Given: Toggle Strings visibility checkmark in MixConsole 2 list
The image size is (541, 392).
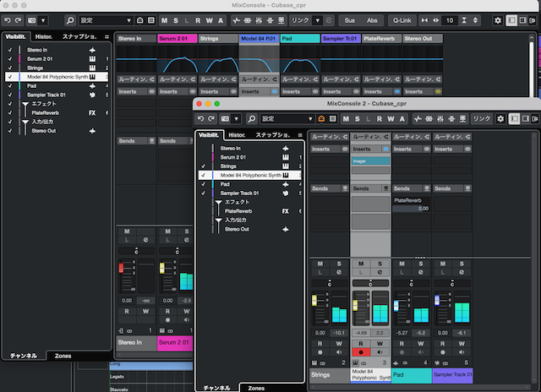Looking at the screenshot, I should [x=203, y=166].
